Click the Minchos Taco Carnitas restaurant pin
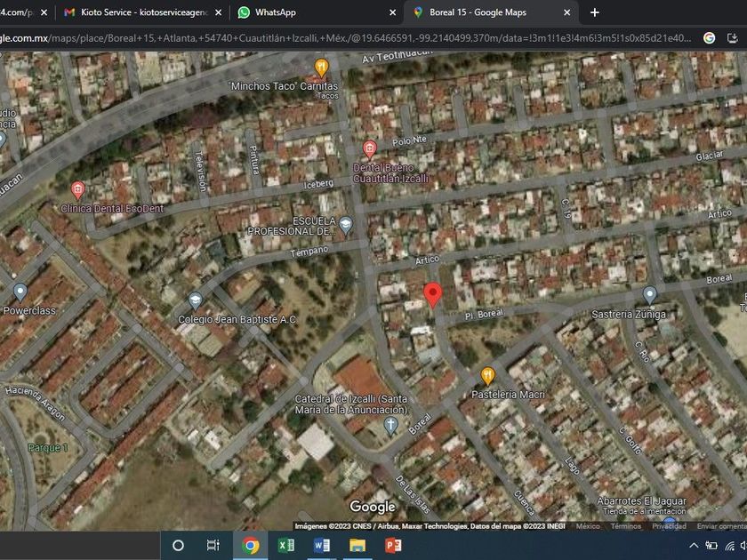This screenshot has width=747, height=560. [x=322, y=68]
